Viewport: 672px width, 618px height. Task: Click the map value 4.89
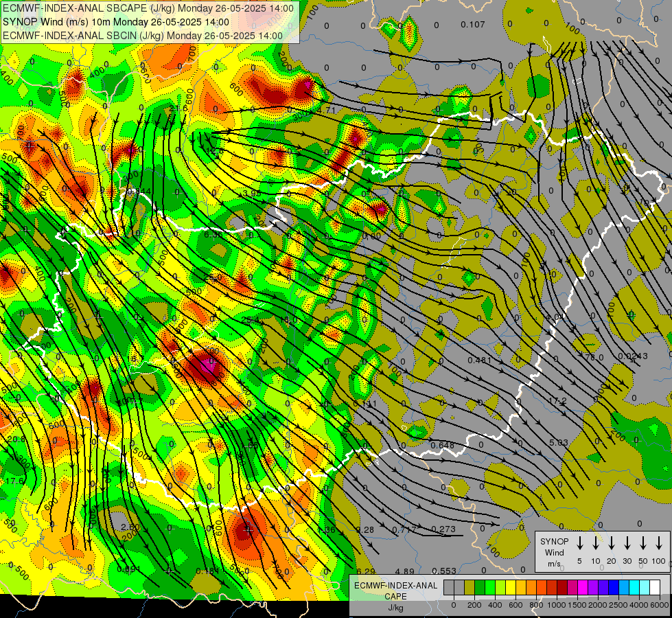pos(404,571)
